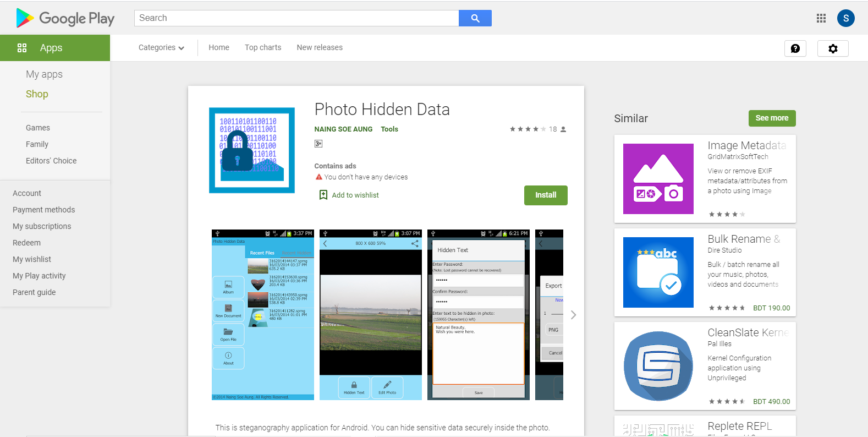Image resolution: width=868 pixels, height=437 pixels.
Task: Open the Bulk Rename app icon
Action: [x=658, y=272]
